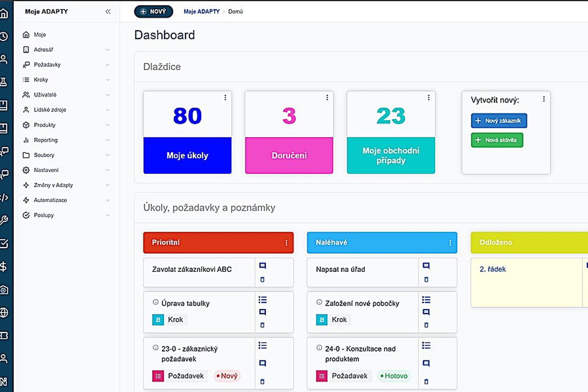Open Změny v Adapty in the sidebar
Viewport: 588px width, 392px height.
53,185
